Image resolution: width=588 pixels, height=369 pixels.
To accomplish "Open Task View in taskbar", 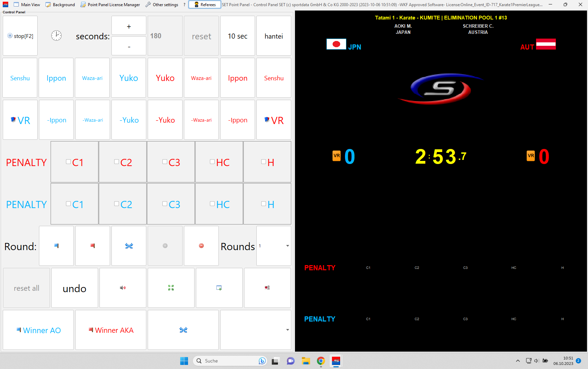I will pyautogui.click(x=275, y=361).
